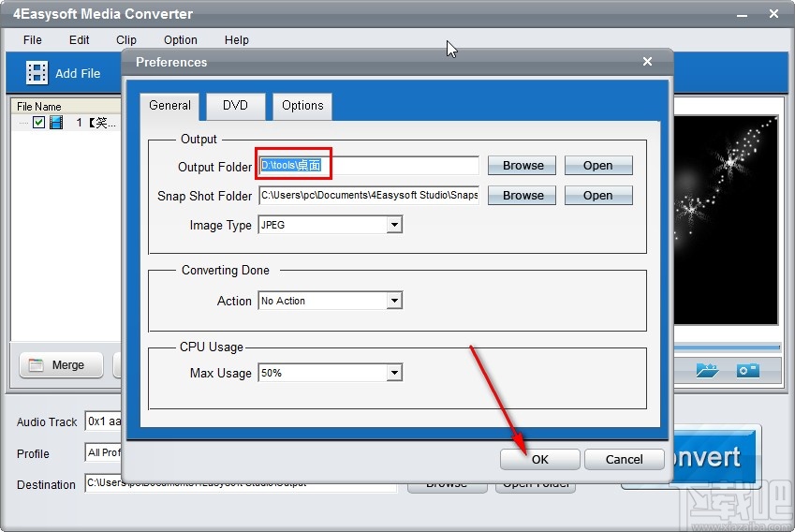Image resolution: width=795 pixels, height=532 pixels.
Task: Click the Merge button
Action: 62,365
